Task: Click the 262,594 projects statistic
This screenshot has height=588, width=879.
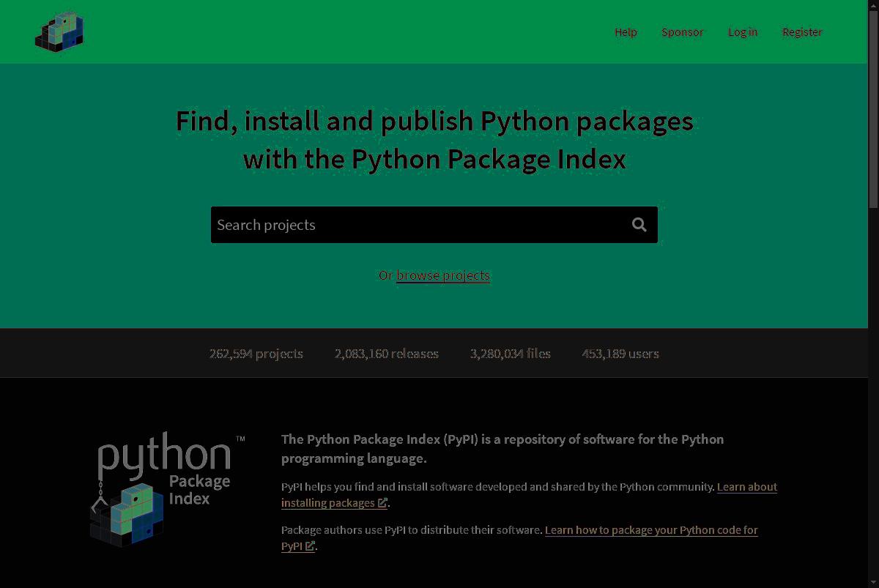Action: [x=256, y=354]
